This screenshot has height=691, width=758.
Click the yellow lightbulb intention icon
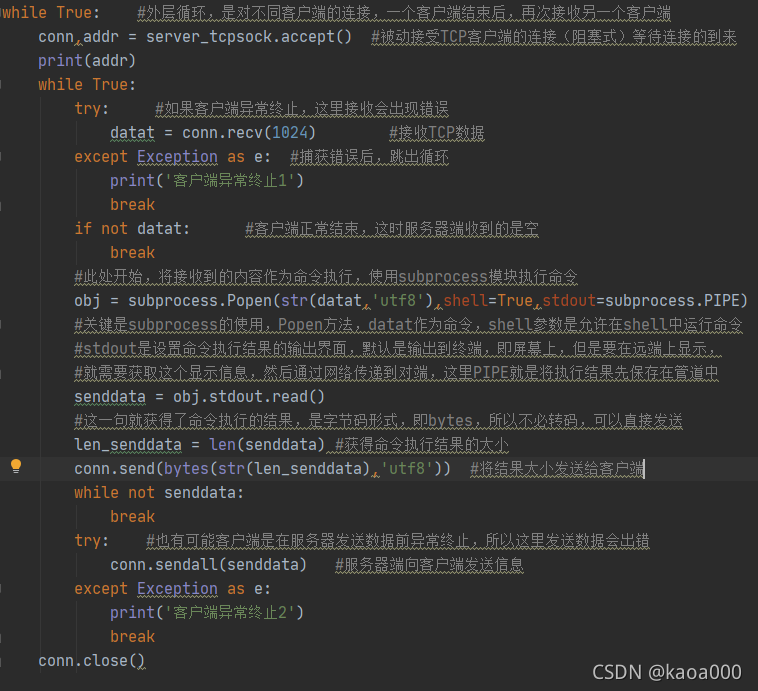16,466
